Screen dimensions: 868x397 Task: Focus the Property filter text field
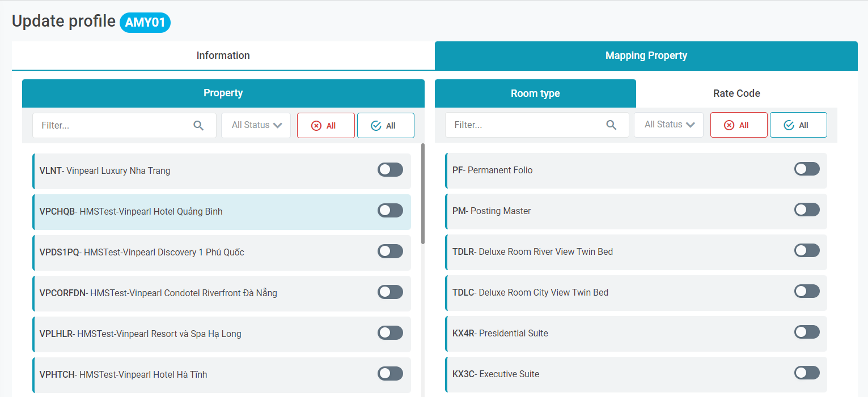coord(113,126)
